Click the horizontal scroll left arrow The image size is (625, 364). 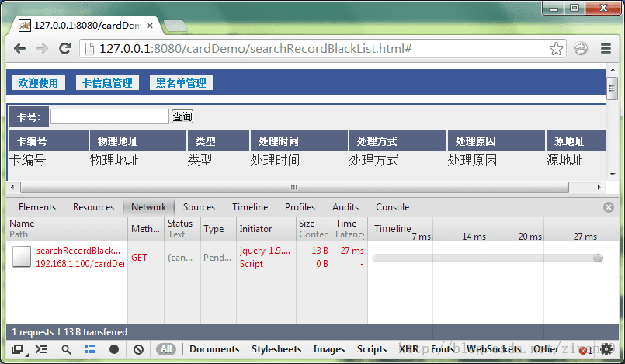click(12, 187)
